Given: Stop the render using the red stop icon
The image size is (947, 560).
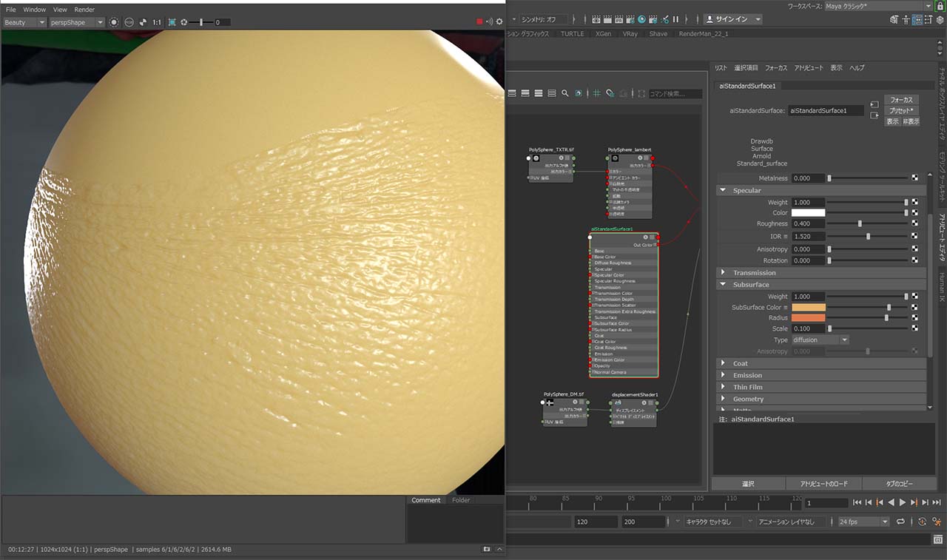Looking at the screenshot, I should pos(479,22).
